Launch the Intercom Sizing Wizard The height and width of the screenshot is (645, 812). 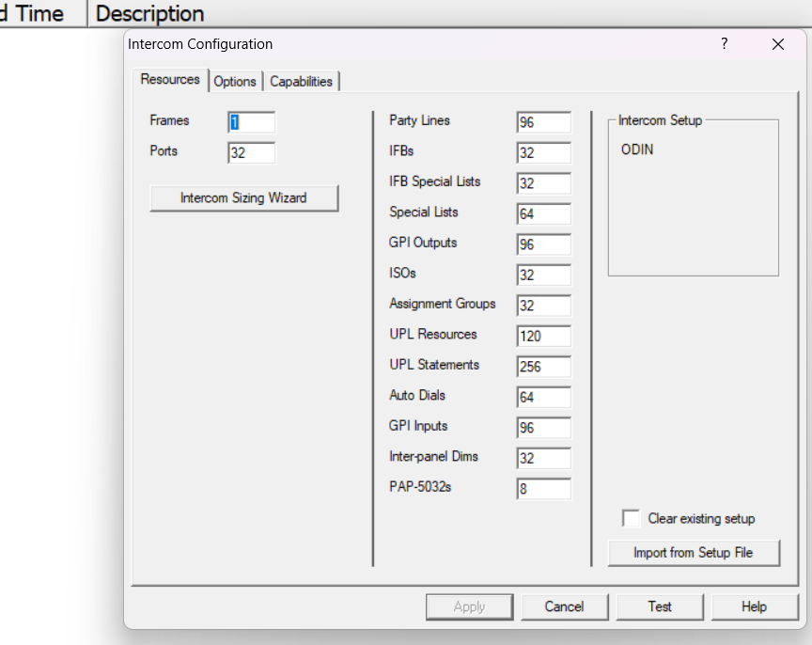[x=243, y=198]
